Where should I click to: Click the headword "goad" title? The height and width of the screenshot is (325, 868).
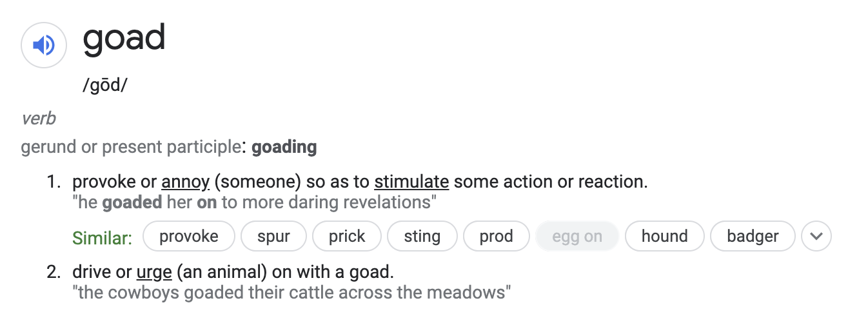124,39
